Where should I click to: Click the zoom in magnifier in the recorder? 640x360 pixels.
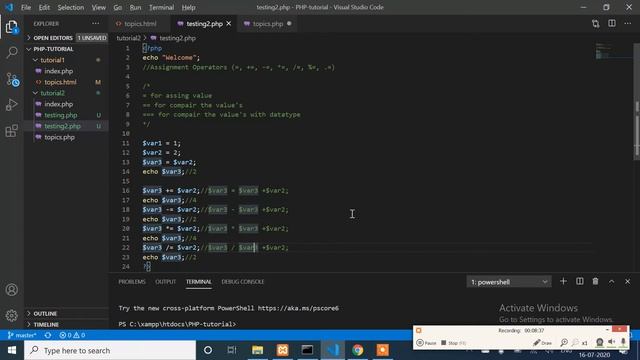(x=564, y=342)
